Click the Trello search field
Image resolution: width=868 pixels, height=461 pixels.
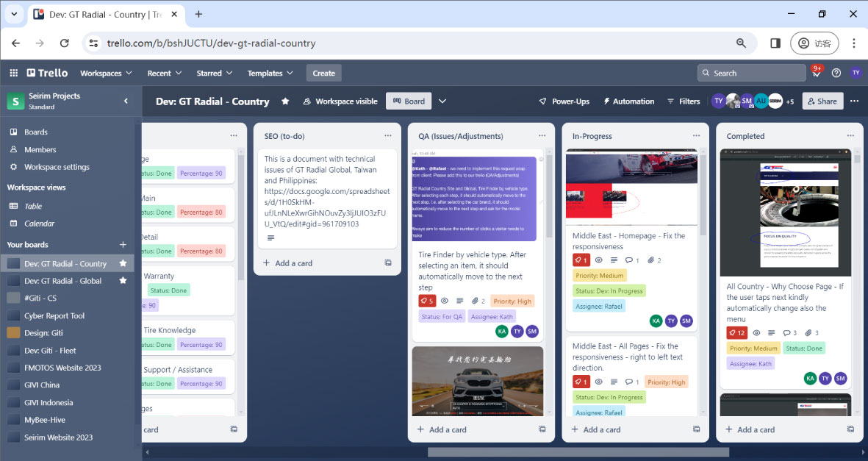tap(751, 73)
